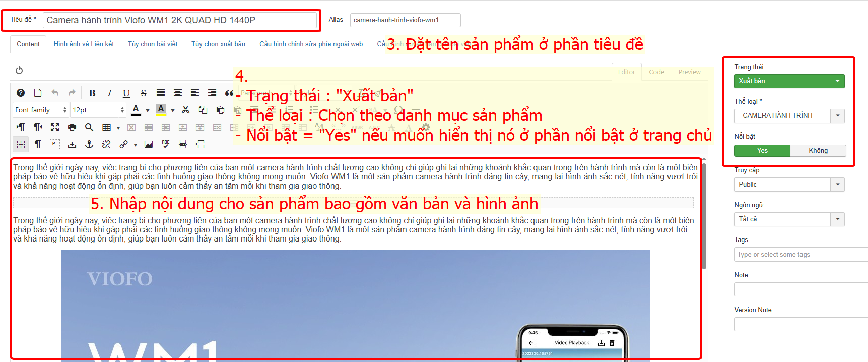The image size is (868, 362).
Task: Click the Version Note input field
Action: click(x=801, y=324)
